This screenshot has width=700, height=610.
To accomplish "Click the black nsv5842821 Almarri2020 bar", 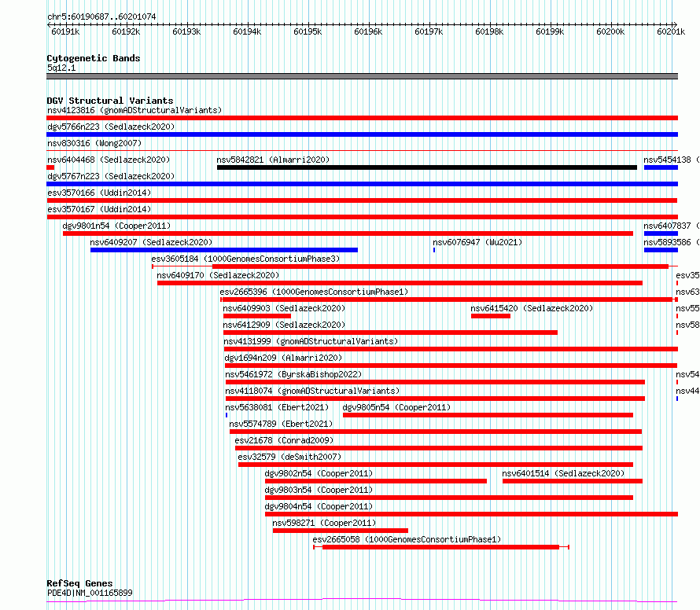I will [x=427, y=167].
